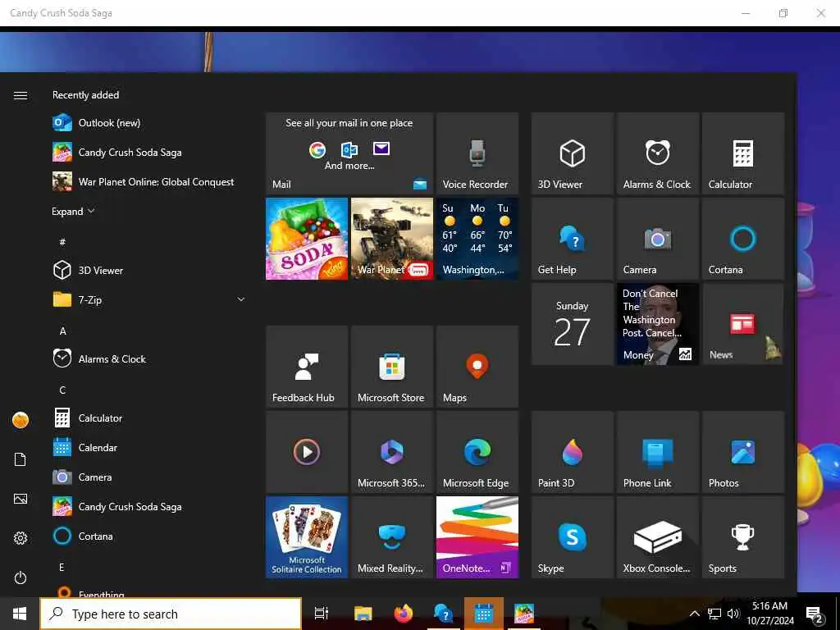Open Camera in the app list
The width and height of the screenshot is (840, 630).
coord(150,477)
